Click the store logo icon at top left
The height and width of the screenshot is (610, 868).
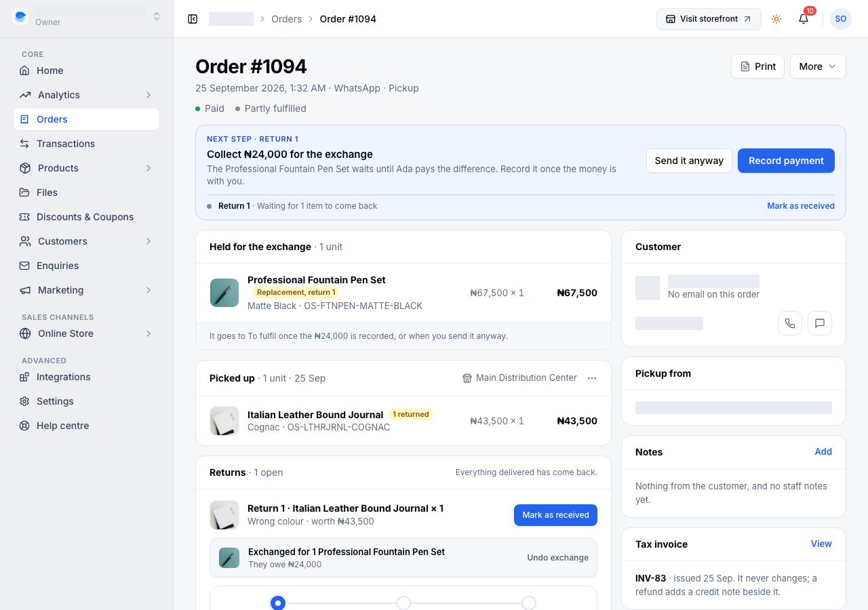pos(20,16)
